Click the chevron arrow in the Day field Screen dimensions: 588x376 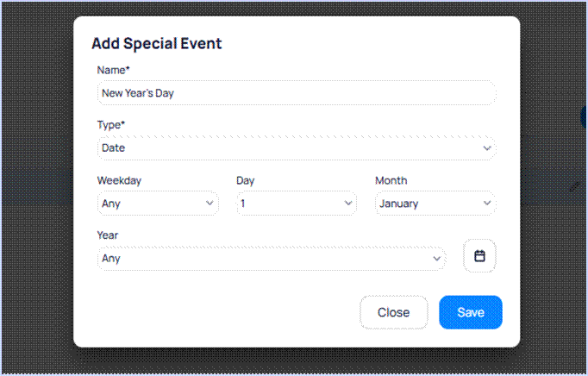(347, 204)
